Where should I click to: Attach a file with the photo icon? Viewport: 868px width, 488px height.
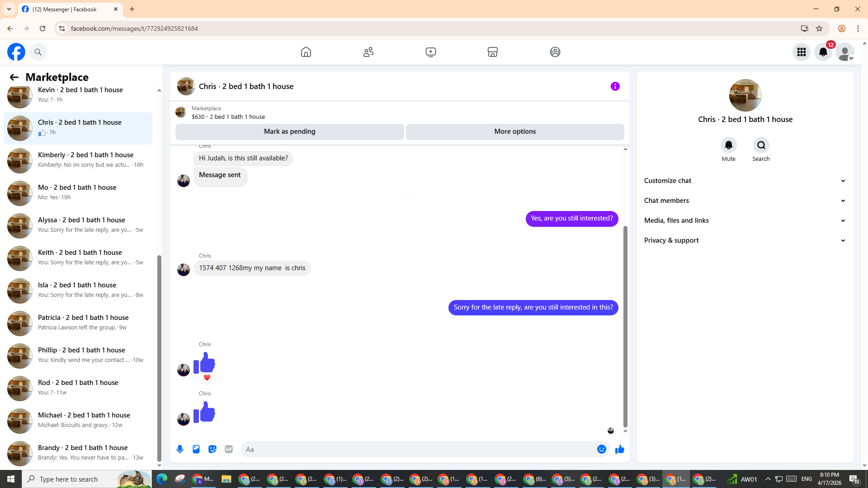pyautogui.click(x=196, y=449)
